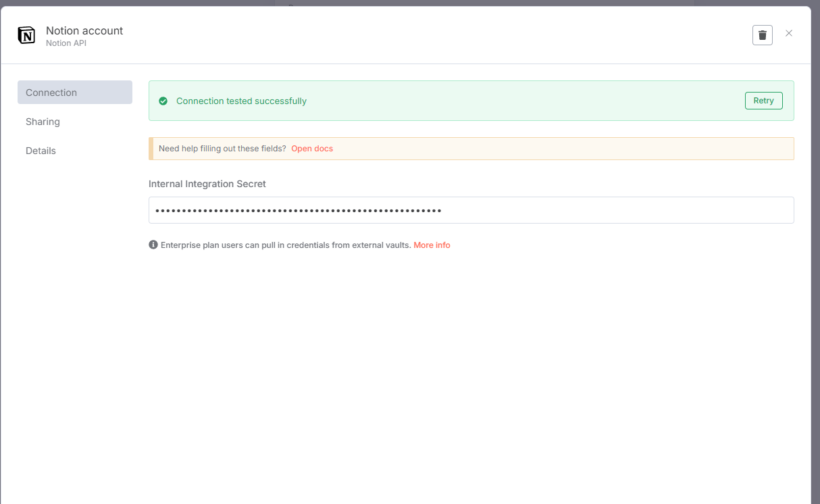Click the 'Notion API' subtitle text
Image resolution: width=820 pixels, height=504 pixels.
(x=66, y=43)
